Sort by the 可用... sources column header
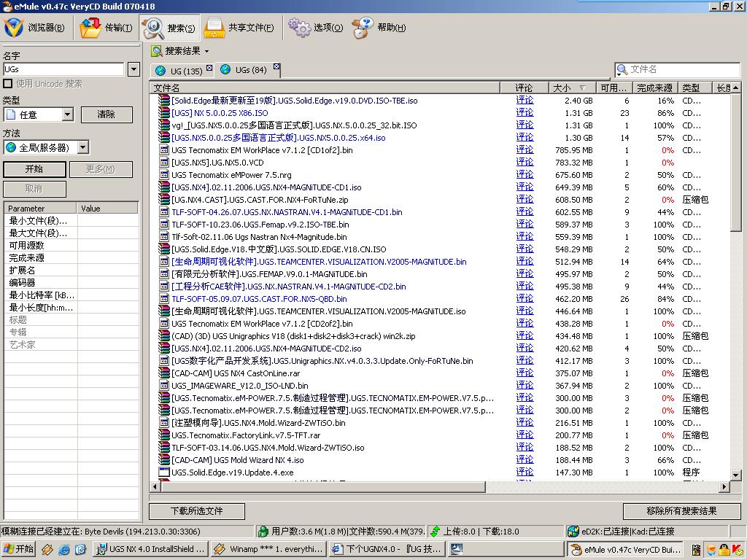The image size is (747, 560). 614,87
